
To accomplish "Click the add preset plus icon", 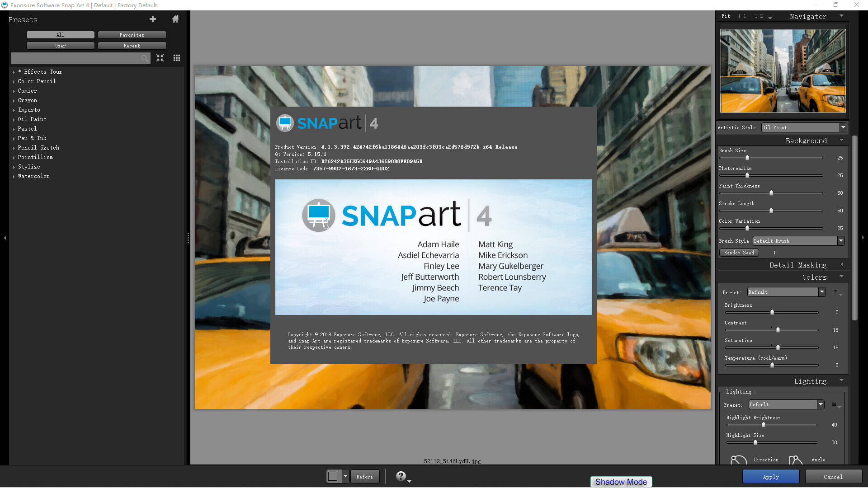I will pyautogui.click(x=153, y=19).
